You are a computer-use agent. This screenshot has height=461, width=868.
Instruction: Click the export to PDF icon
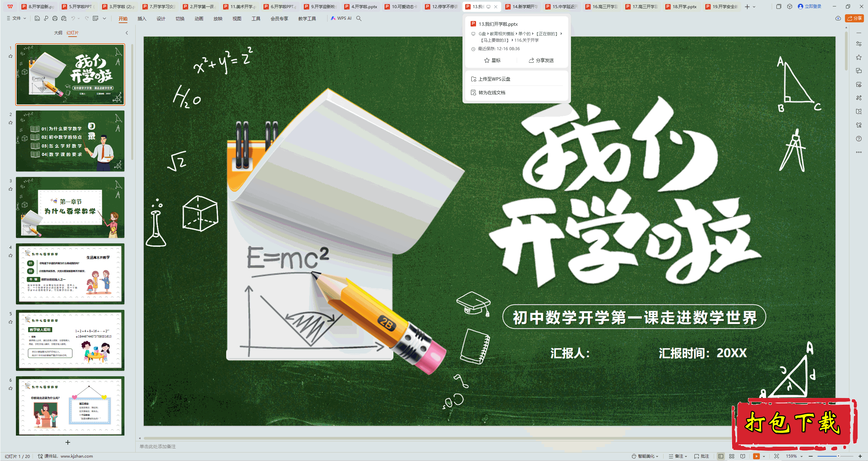[x=46, y=18]
